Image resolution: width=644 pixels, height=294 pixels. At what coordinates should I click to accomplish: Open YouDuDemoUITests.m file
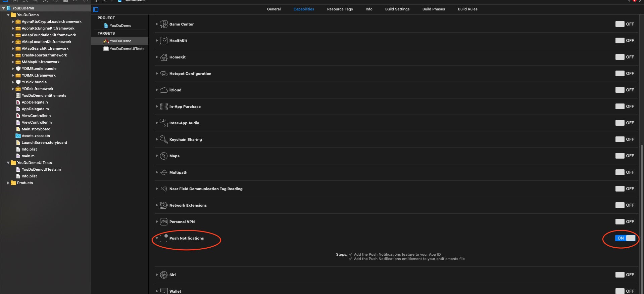pyautogui.click(x=41, y=169)
